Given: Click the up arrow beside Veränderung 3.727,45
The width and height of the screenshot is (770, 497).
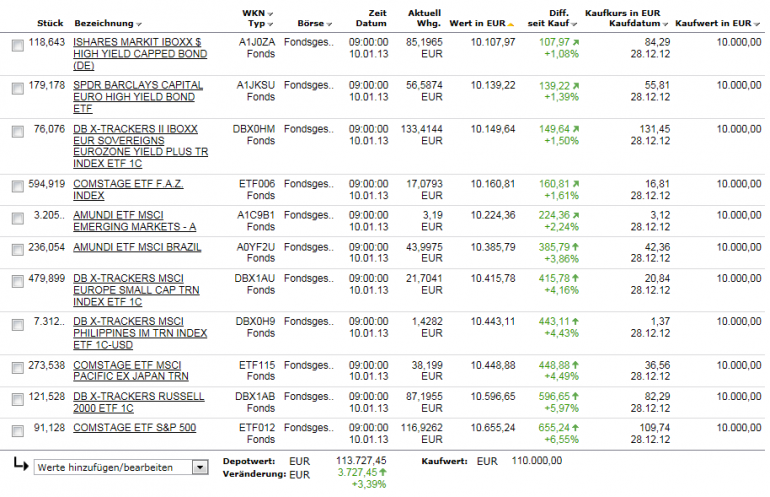Looking at the screenshot, I should (383, 472).
